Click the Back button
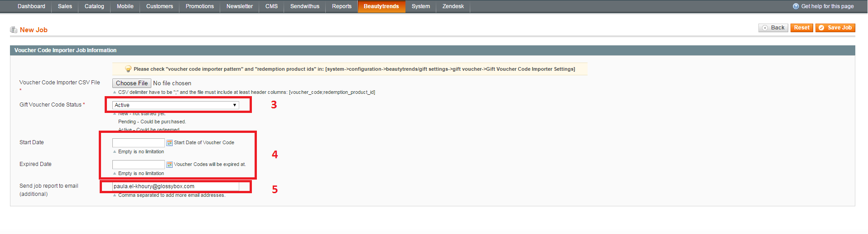Screen dimensions: 868x234 coord(773,28)
